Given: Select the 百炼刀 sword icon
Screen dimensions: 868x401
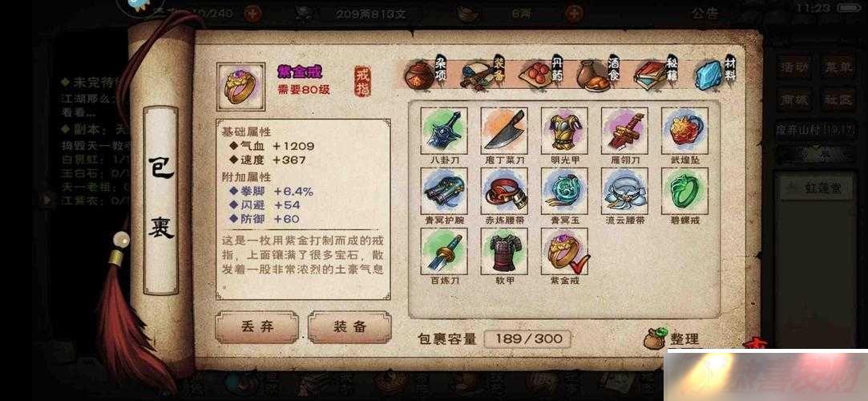Looking at the screenshot, I should click(x=444, y=252).
